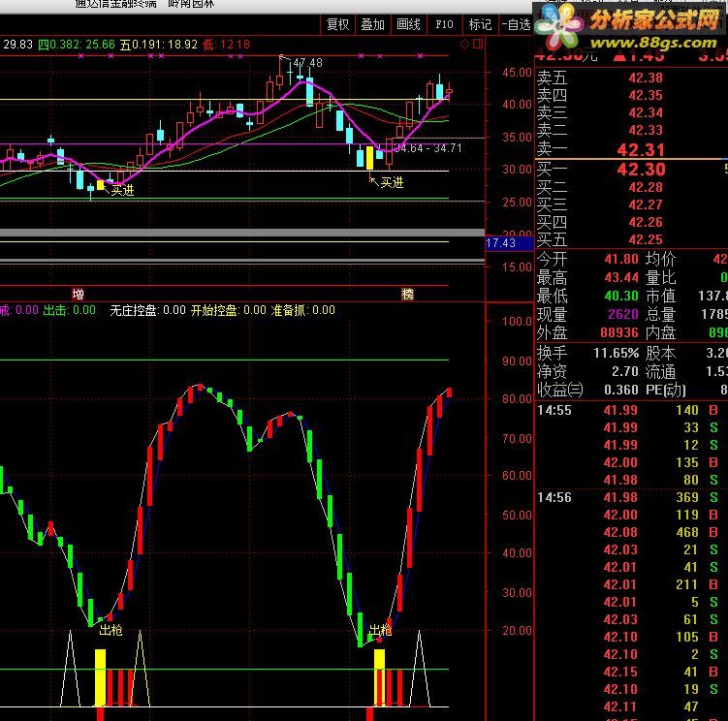Click the 增 event marker below the chart
Image resolution: width=728 pixels, height=721 pixels.
coord(78,294)
